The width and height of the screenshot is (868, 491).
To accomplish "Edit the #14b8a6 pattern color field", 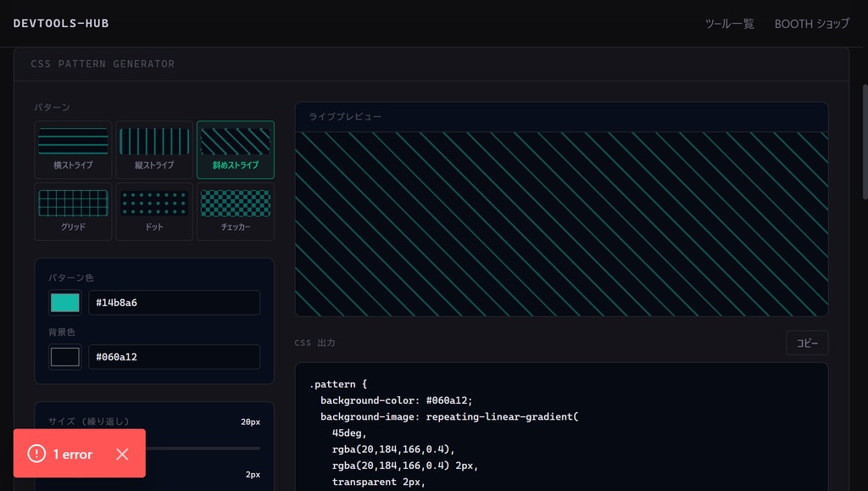I will tap(175, 303).
